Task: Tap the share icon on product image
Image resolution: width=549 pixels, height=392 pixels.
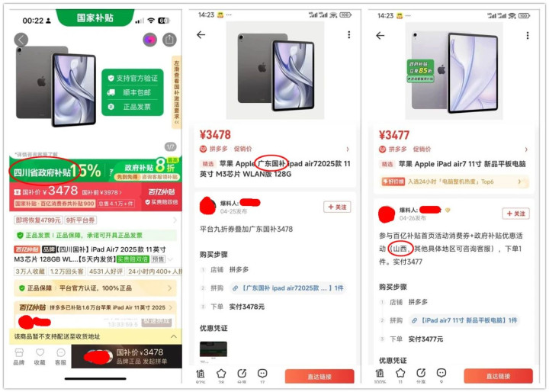Action: click(169, 40)
